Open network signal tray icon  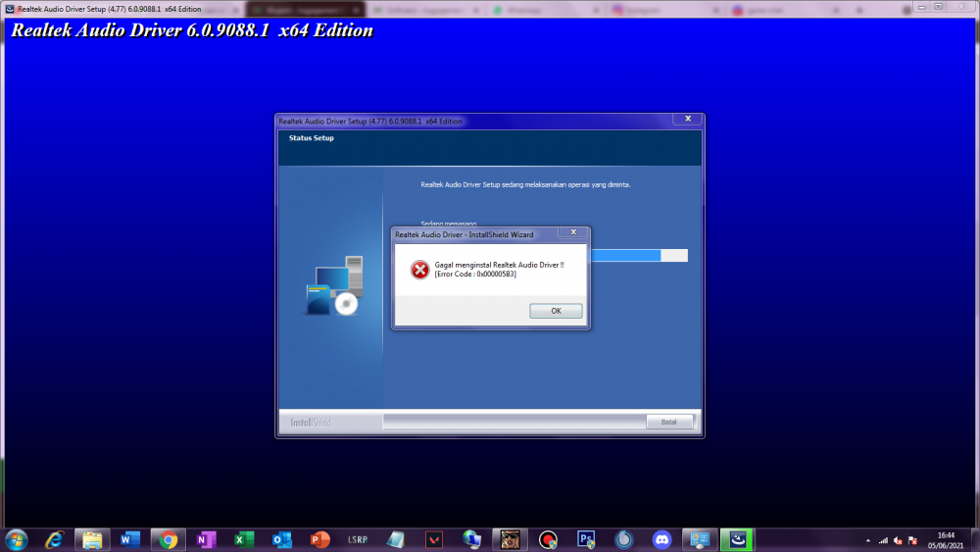[883, 541]
